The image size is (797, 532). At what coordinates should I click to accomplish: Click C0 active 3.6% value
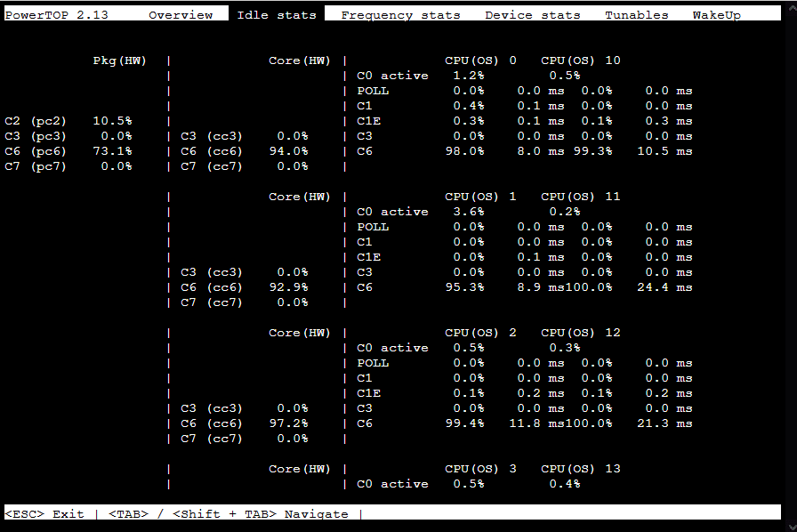(468, 212)
